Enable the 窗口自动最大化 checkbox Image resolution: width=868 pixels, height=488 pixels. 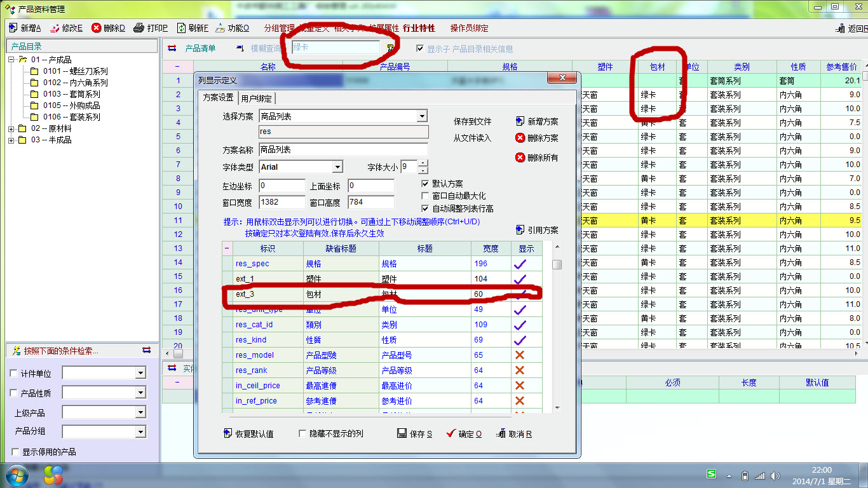425,196
